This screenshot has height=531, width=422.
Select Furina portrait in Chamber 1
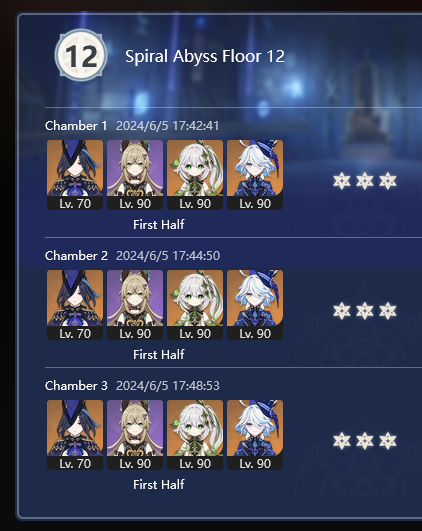click(x=255, y=175)
